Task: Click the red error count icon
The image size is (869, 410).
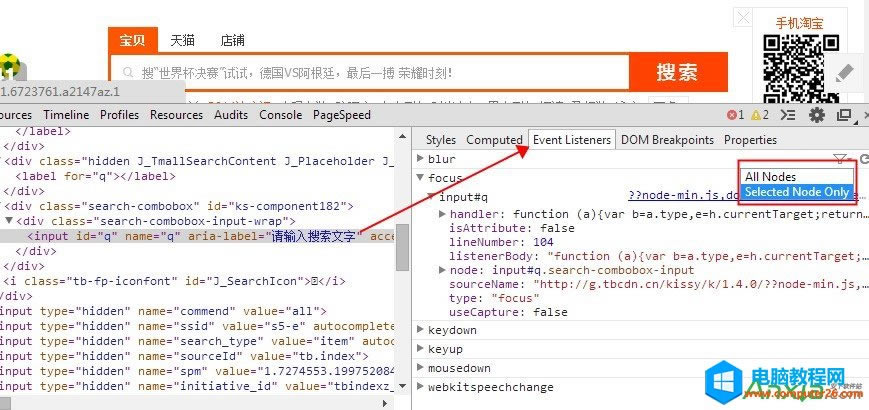Action: 732,115
